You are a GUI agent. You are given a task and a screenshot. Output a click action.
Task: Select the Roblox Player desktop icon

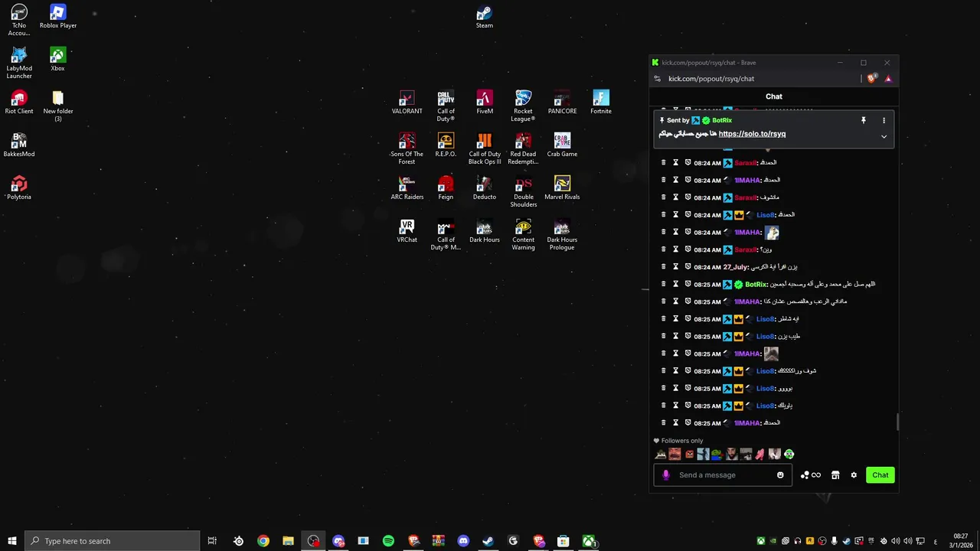(58, 17)
